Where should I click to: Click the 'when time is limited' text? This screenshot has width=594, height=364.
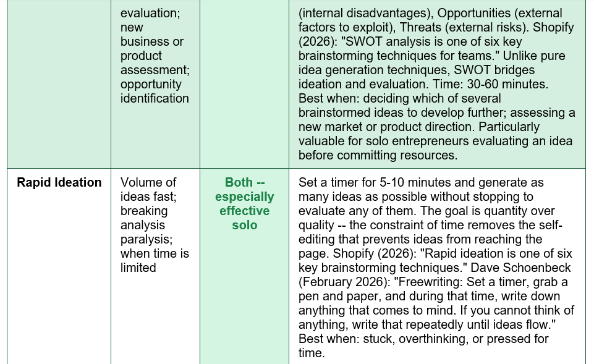click(155, 261)
